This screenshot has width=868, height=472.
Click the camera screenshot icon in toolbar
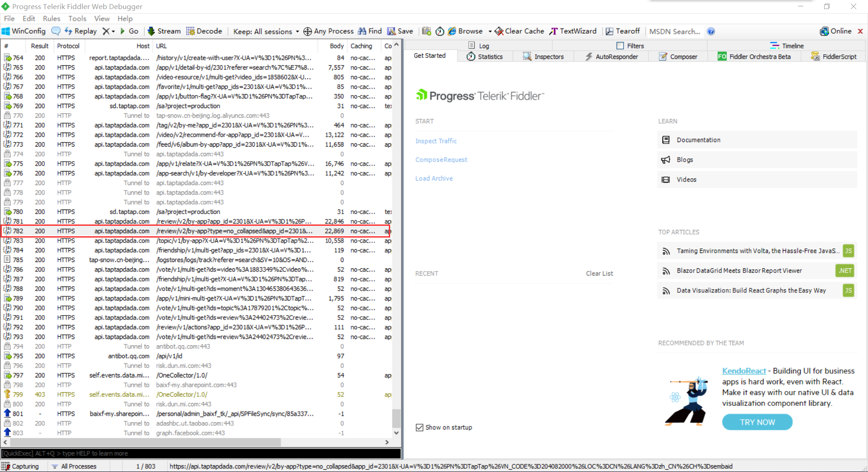426,31
